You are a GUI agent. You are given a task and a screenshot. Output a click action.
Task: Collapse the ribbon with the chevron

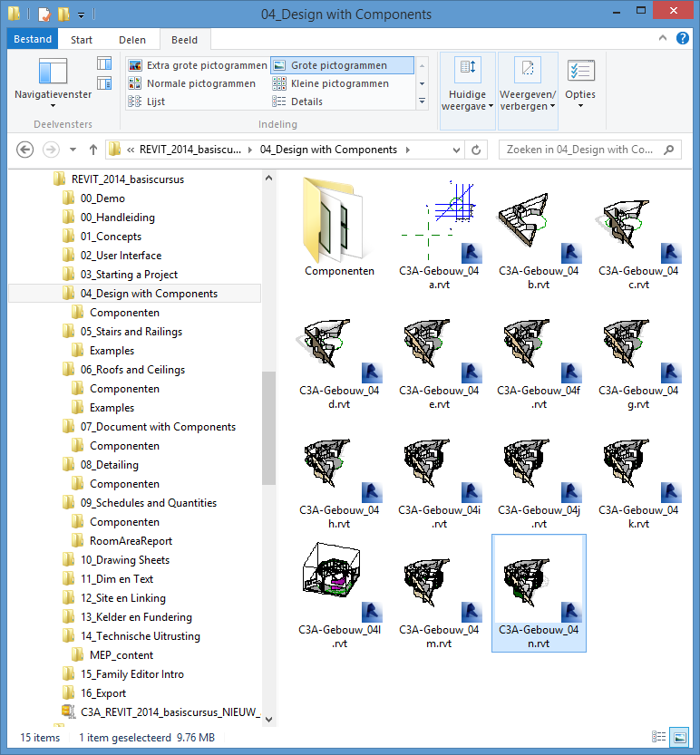[663, 38]
